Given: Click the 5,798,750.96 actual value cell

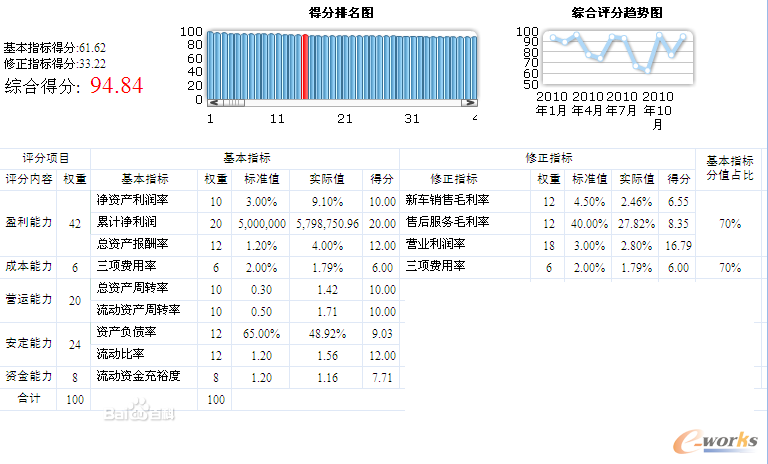Looking at the screenshot, I should pyautogui.click(x=327, y=222).
